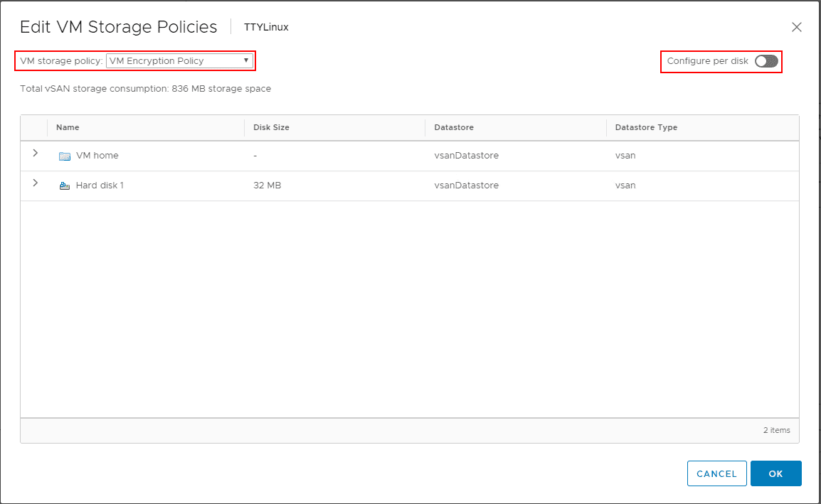Sort by the Disk Size column
821x504 pixels.
[x=271, y=127]
